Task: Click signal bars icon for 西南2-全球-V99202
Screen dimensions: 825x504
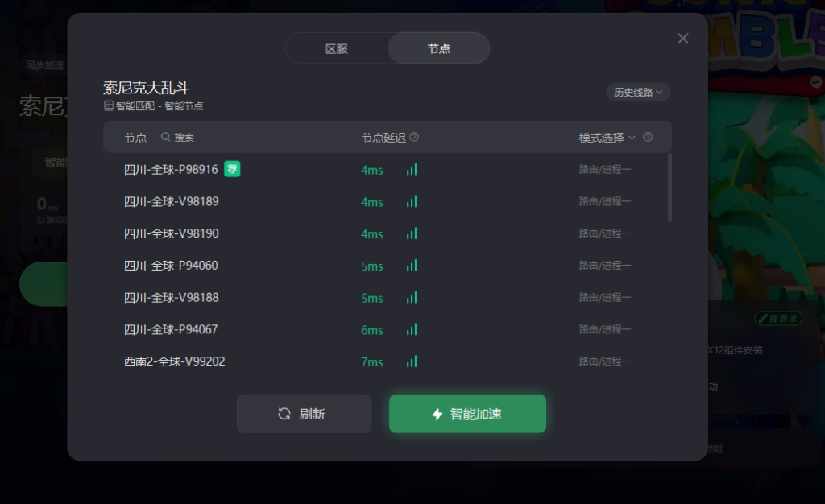Action: [x=412, y=361]
